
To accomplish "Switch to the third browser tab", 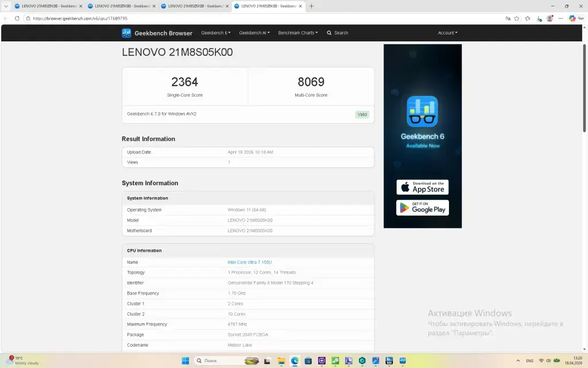I will (x=192, y=6).
